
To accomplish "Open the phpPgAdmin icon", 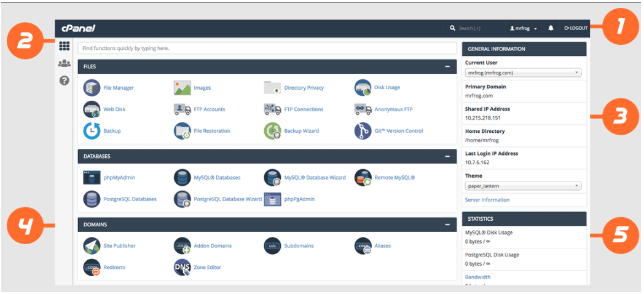I will [x=272, y=199].
